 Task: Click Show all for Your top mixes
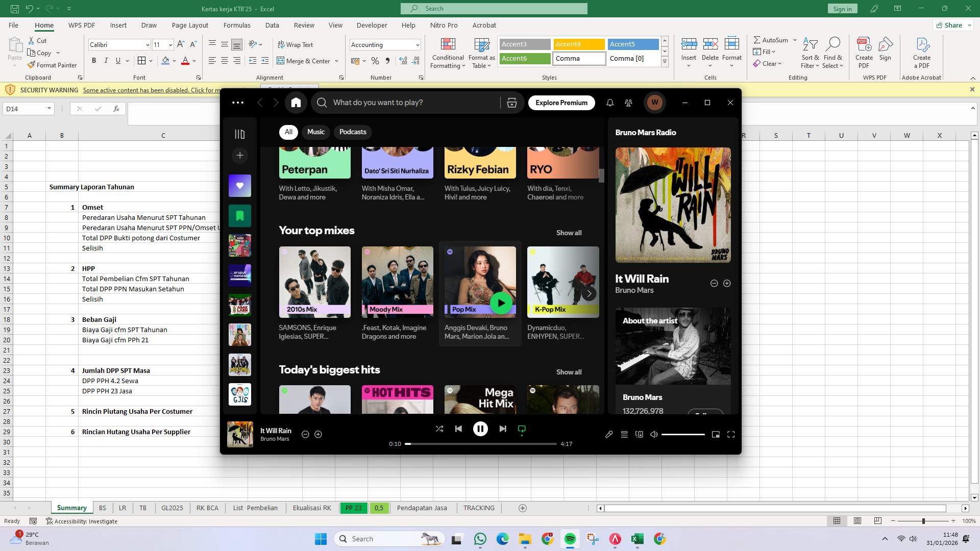569,233
